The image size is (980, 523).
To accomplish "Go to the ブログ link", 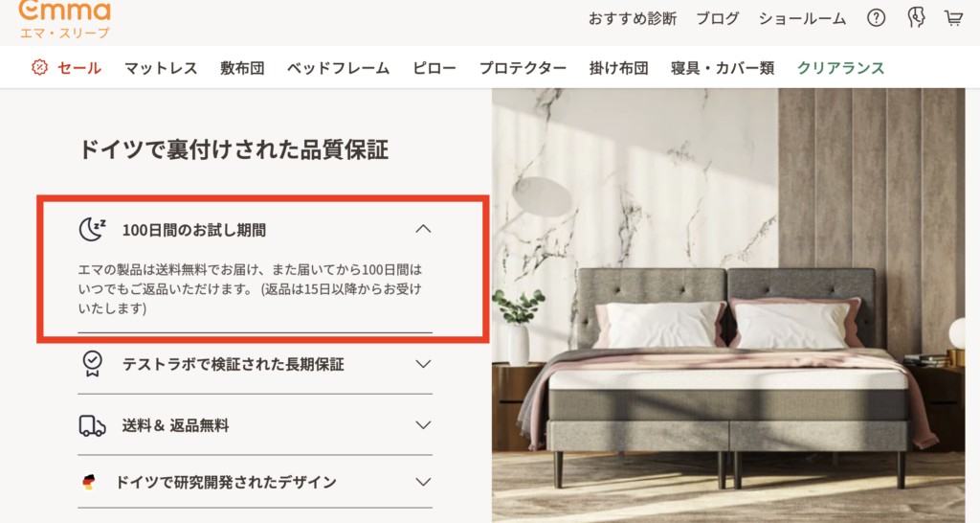I will pyautogui.click(x=718, y=19).
